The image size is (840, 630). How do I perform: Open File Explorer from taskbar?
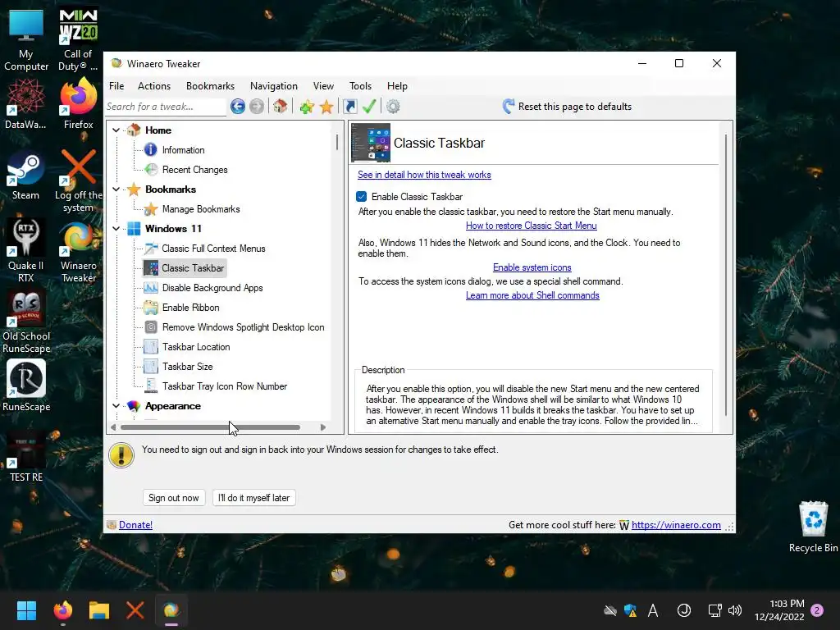(x=99, y=610)
